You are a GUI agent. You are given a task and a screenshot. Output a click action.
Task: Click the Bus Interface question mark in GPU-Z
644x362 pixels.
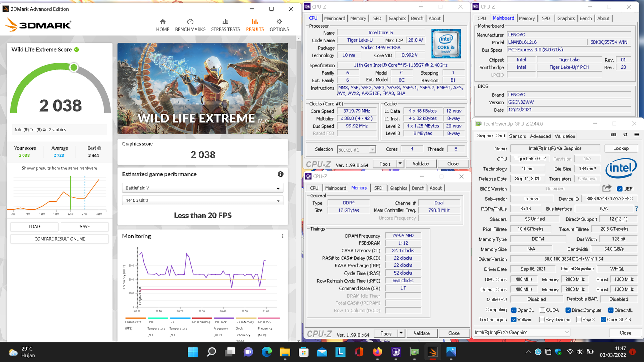pos(636,208)
